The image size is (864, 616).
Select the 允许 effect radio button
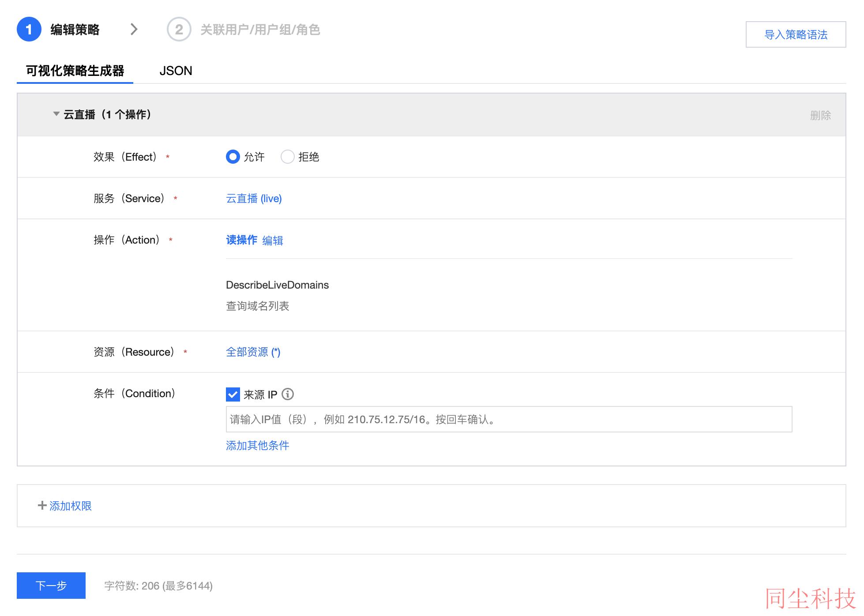pyautogui.click(x=233, y=157)
